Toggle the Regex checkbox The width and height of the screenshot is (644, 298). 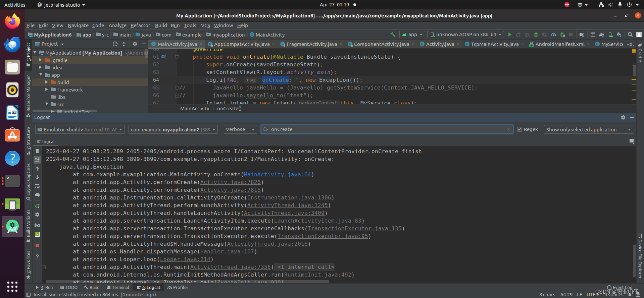tap(519, 129)
